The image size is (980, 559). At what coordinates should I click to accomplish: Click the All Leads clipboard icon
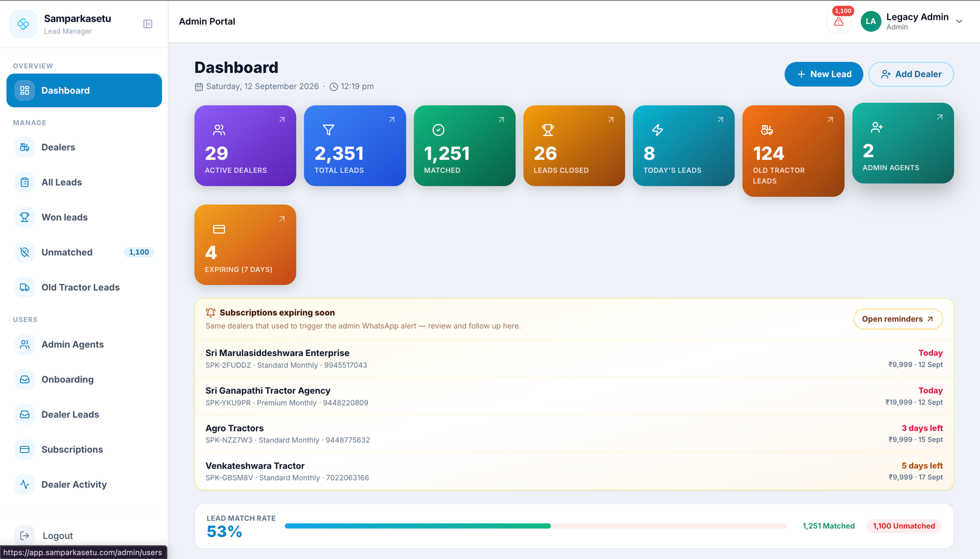point(24,182)
